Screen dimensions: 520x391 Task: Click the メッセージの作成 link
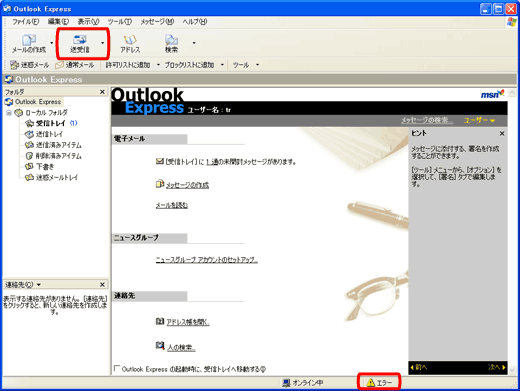[x=187, y=185]
